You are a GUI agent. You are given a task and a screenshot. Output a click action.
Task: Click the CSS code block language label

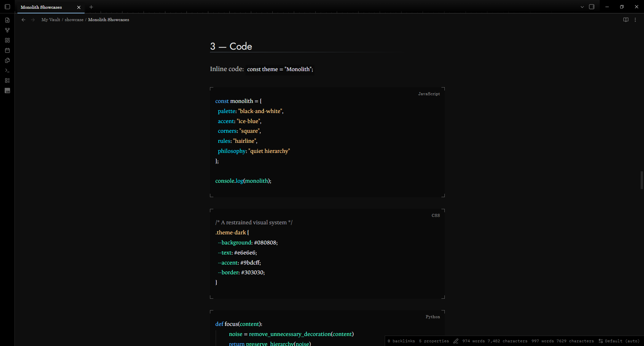[x=436, y=216]
